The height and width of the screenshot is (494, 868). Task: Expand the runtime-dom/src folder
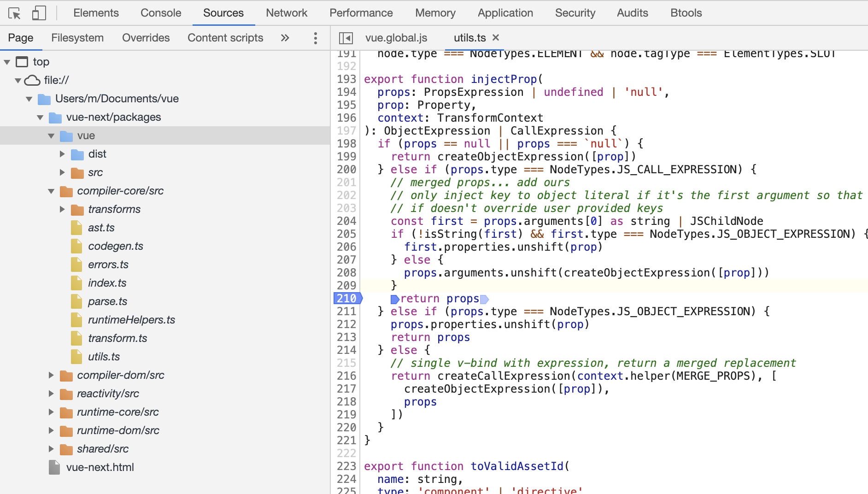coord(51,430)
